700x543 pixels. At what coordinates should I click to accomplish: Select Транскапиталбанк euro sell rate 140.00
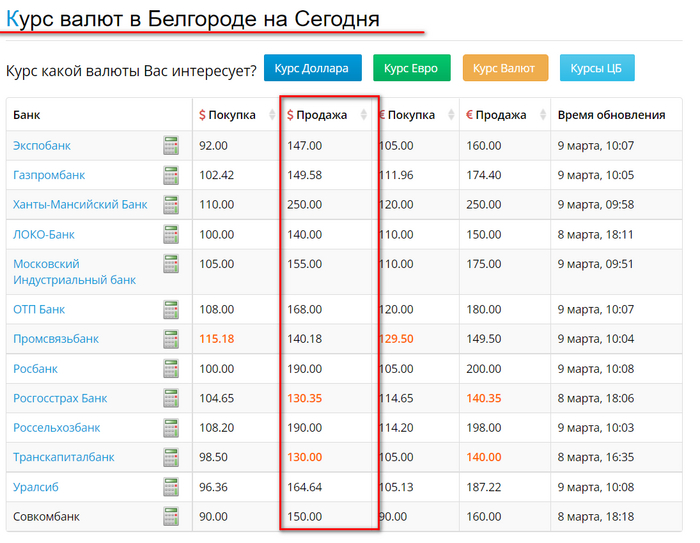484,457
